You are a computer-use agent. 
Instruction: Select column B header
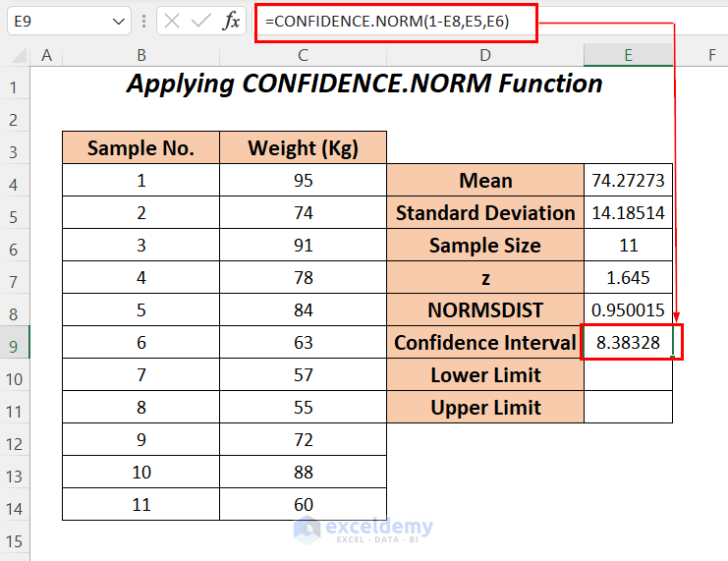(141, 55)
